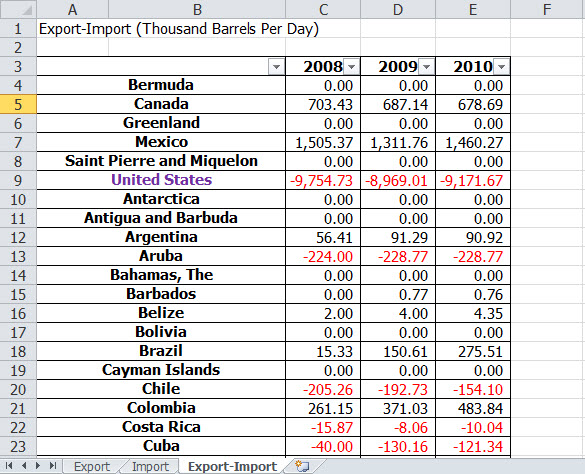This screenshot has width=585, height=474.
Task: Select the Export-Import title cell
Action: click(179, 29)
